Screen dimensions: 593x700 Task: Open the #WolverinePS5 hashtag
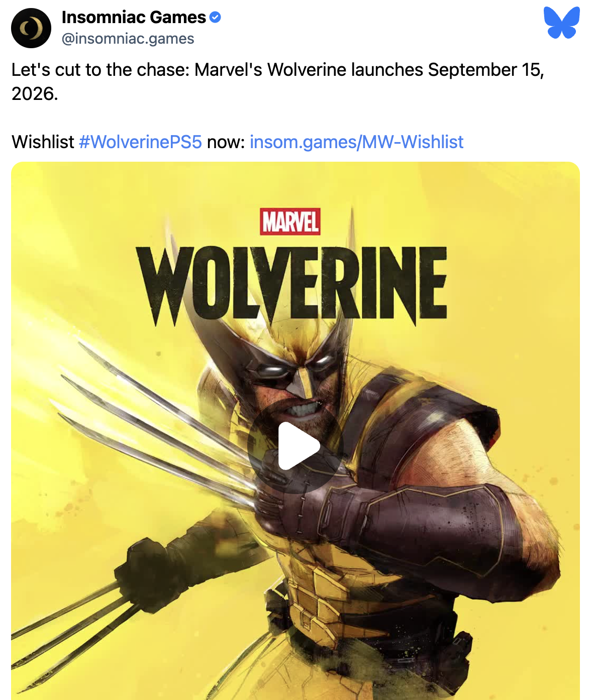140,142
